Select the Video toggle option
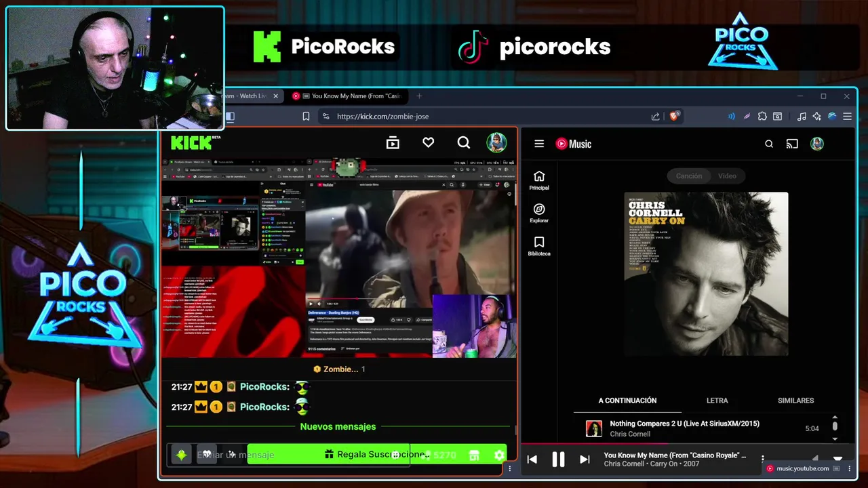The width and height of the screenshot is (868, 488). [x=727, y=176]
